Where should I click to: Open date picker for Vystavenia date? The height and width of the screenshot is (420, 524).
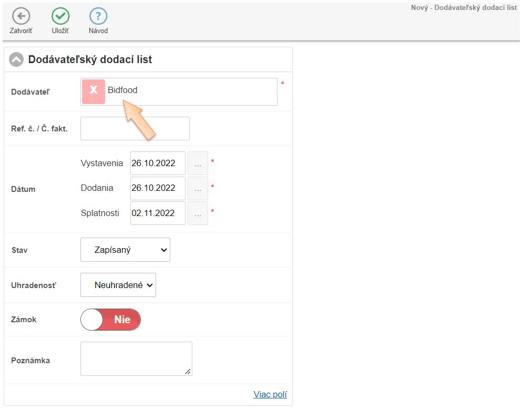[x=198, y=163]
